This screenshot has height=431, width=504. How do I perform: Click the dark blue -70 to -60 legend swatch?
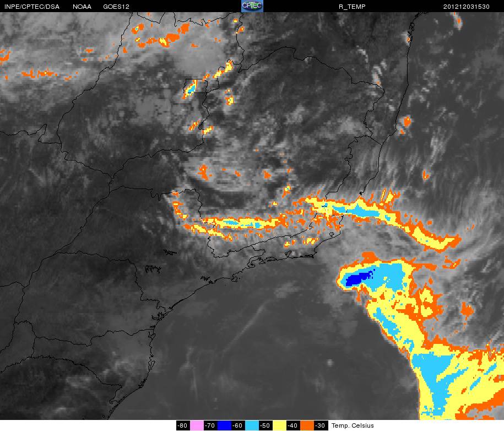pos(224,425)
